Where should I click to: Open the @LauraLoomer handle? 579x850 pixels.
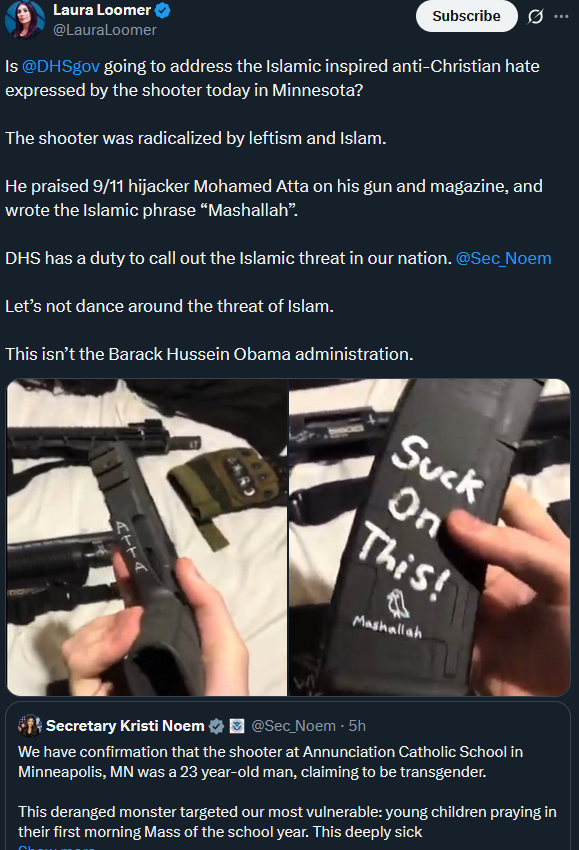point(105,30)
